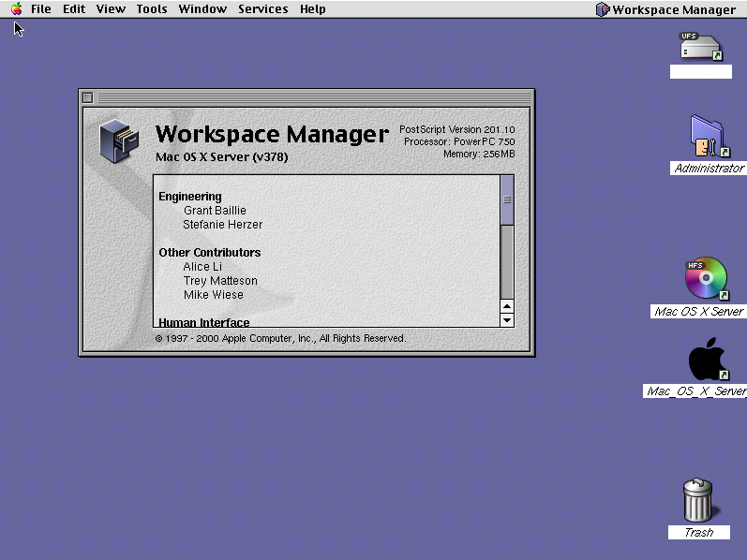747x560 pixels.
Task: Select the Trash can icon
Action: (698, 500)
